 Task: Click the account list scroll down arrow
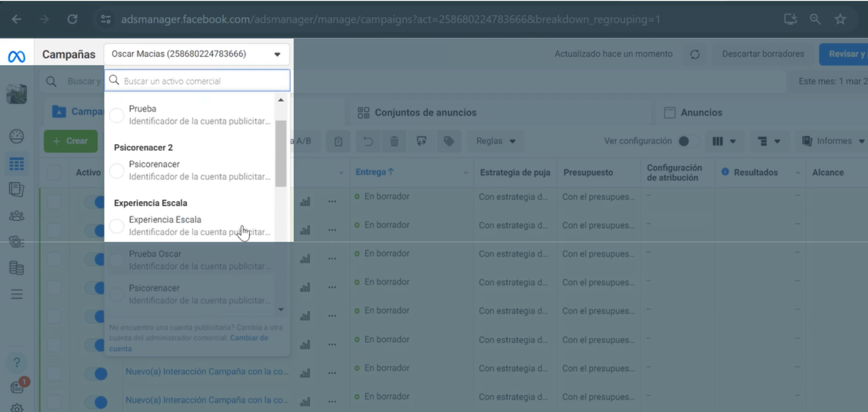[281, 310]
